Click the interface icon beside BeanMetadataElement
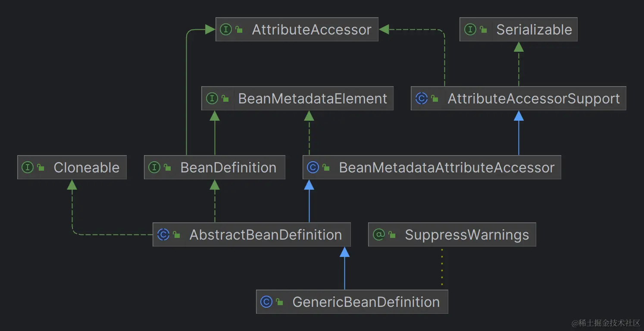Viewport: 644px width, 331px height. click(x=212, y=98)
